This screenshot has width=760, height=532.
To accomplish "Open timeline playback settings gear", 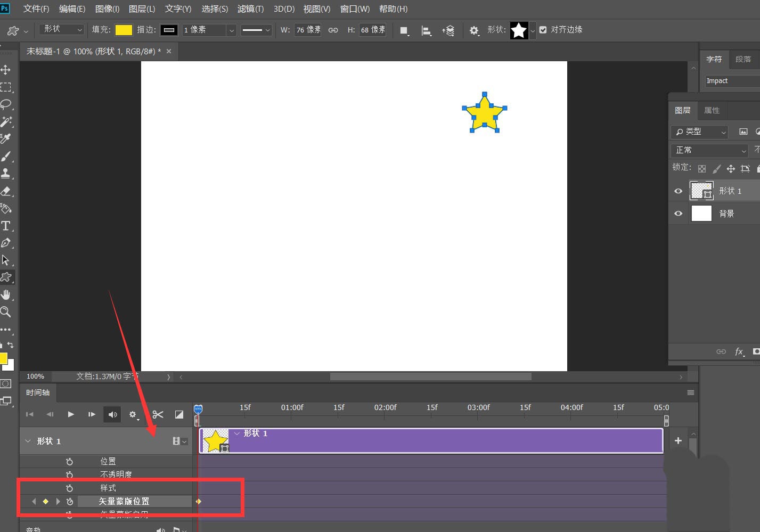I will pyautogui.click(x=133, y=414).
